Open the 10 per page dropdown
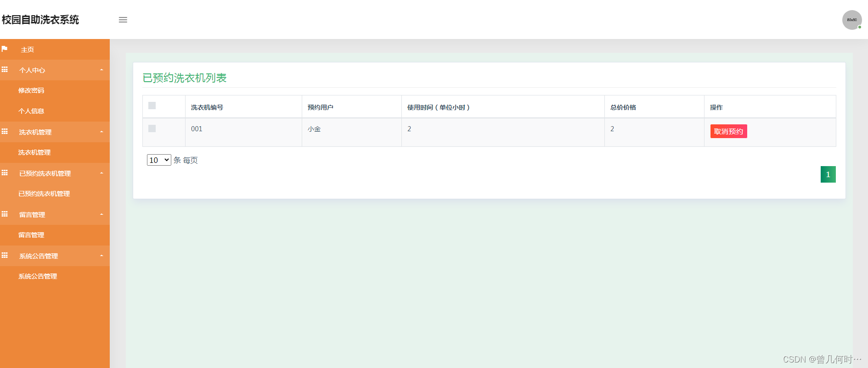This screenshot has height=368, width=868. (x=159, y=160)
